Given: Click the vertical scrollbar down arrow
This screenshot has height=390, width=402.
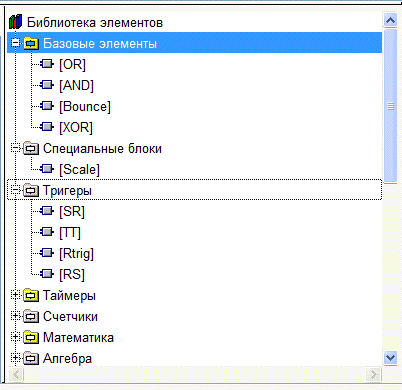Looking at the screenshot, I should (x=390, y=358).
